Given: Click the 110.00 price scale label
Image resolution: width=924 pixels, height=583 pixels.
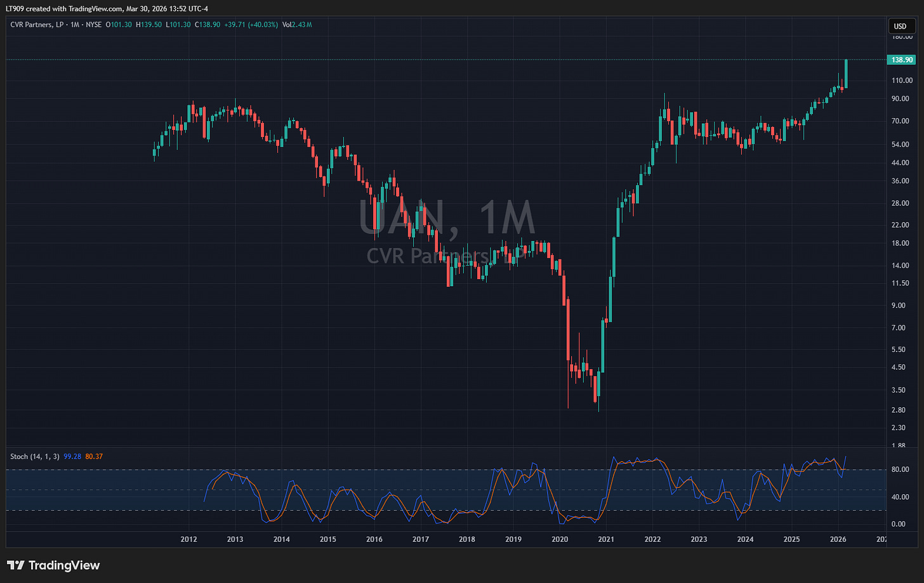Looking at the screenshot, I should (x=902, y=81).
